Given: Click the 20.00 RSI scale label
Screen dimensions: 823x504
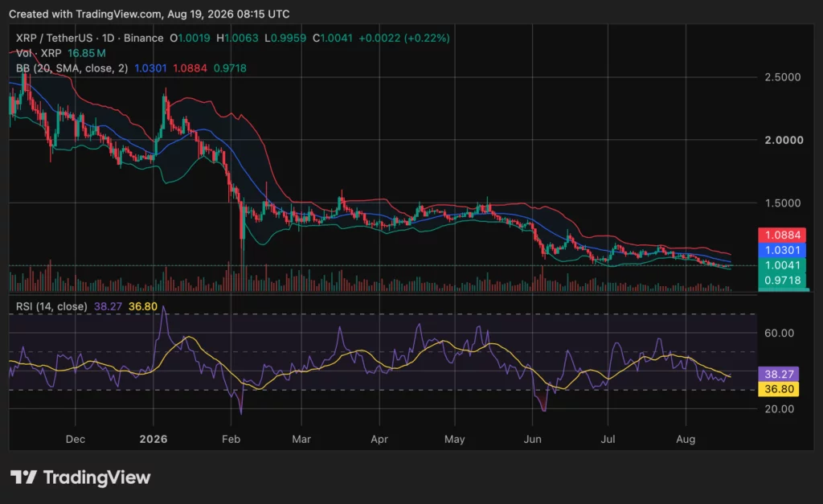Looking at the screenshot, I should [x=780, y=408].
